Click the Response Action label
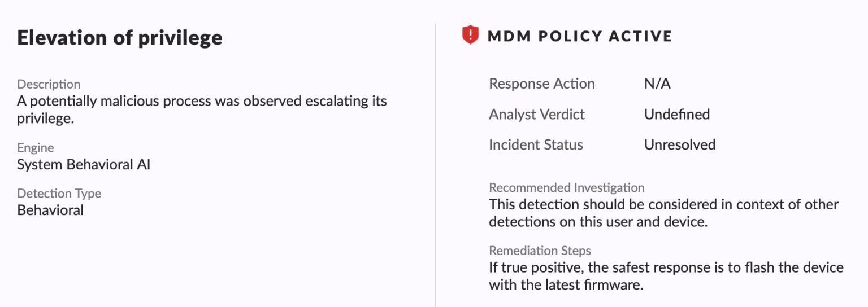868x307 pixels. 541,84
